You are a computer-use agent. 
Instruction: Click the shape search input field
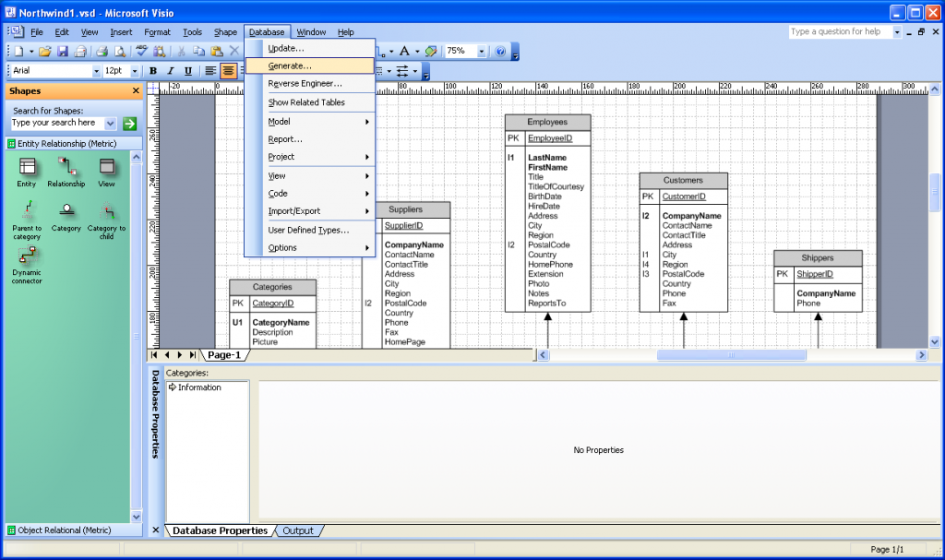click(x=58, y=123)
